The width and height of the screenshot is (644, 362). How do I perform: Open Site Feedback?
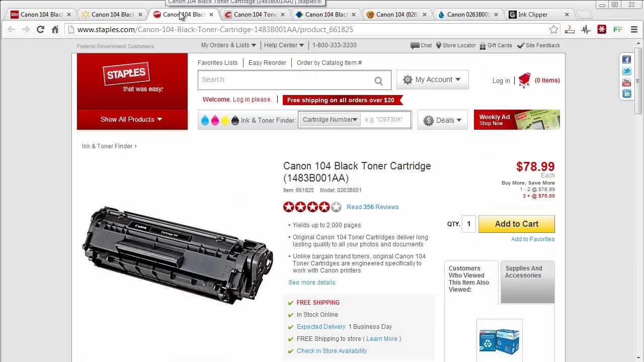coord(538,45)
